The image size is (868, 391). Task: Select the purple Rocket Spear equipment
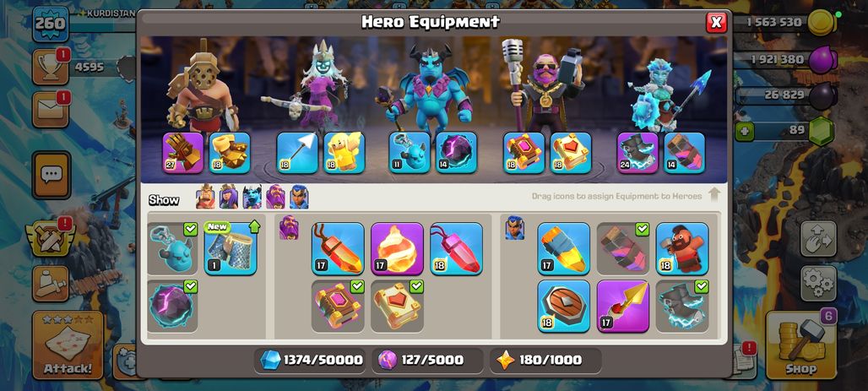point(623,307)
